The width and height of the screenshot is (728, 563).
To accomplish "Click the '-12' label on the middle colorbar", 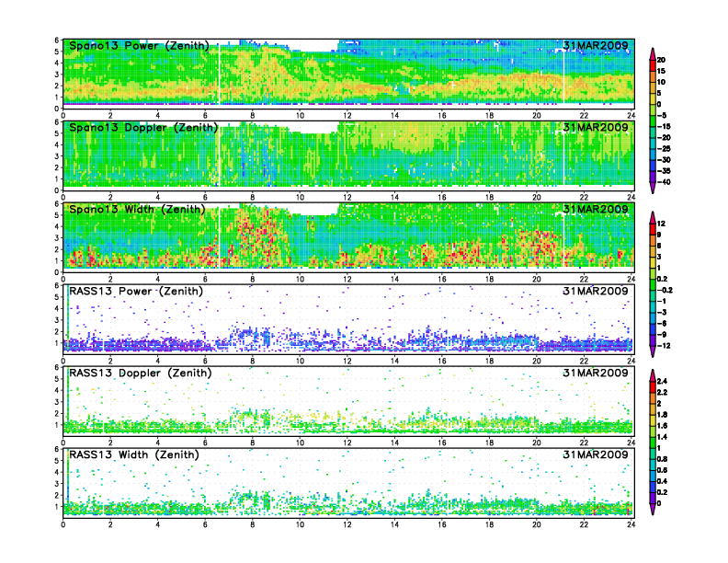I will [x=664, y=346].
